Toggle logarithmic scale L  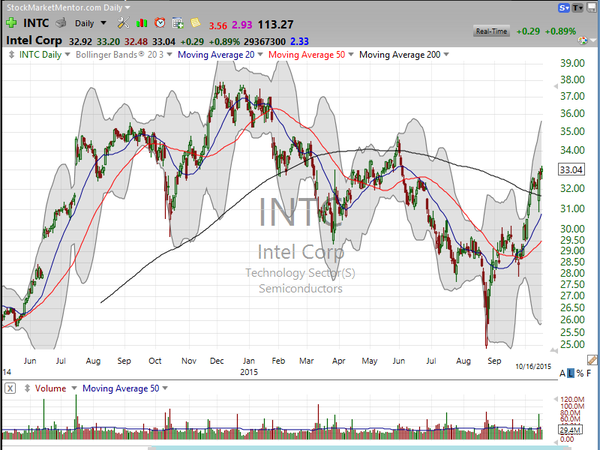(571, 373)
